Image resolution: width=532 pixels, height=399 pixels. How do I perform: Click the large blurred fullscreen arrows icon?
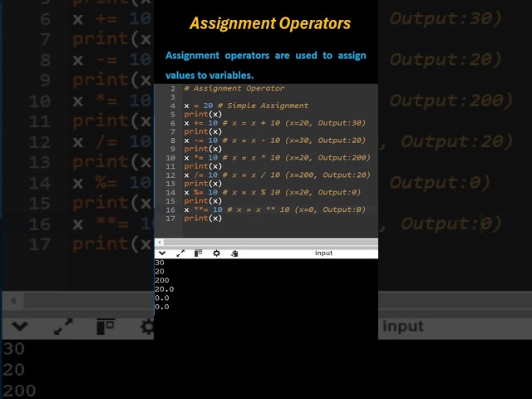tap(63, 327)
